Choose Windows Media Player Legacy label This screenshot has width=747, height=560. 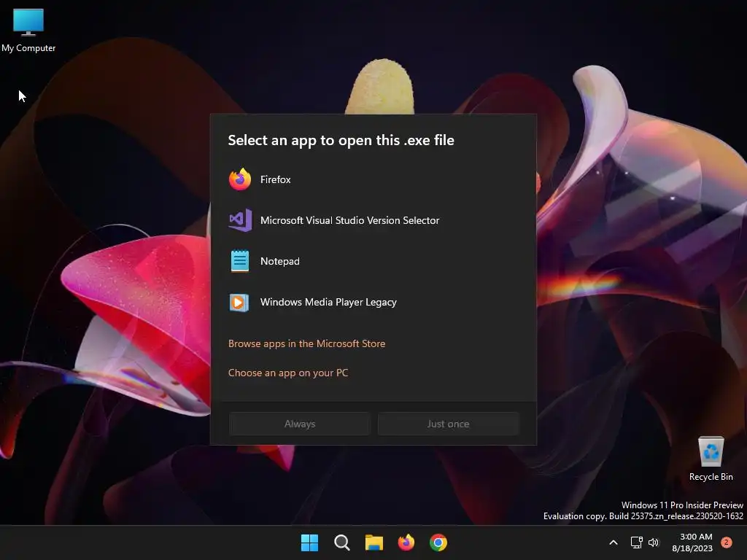coord(328,303)
